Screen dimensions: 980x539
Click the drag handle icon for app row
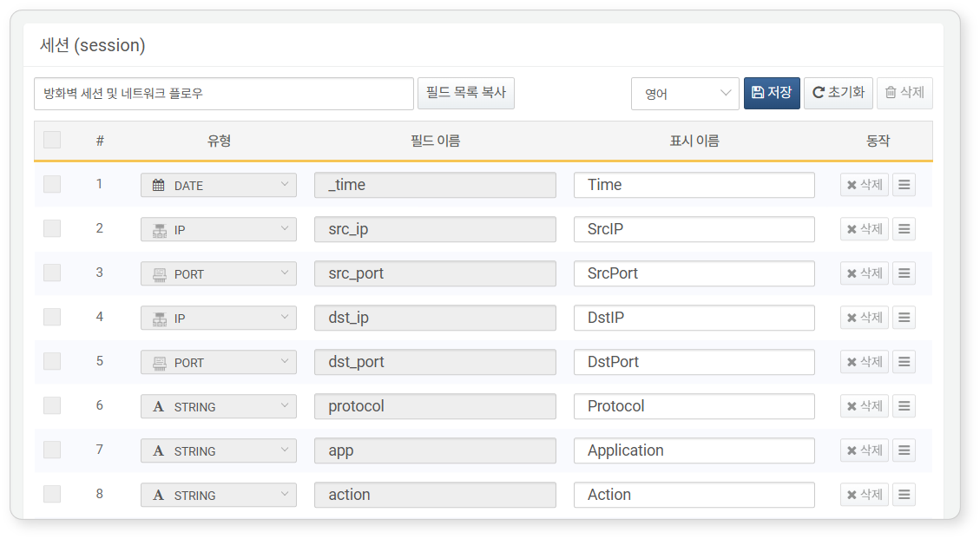pyautogui.click(x=904, y=450)
